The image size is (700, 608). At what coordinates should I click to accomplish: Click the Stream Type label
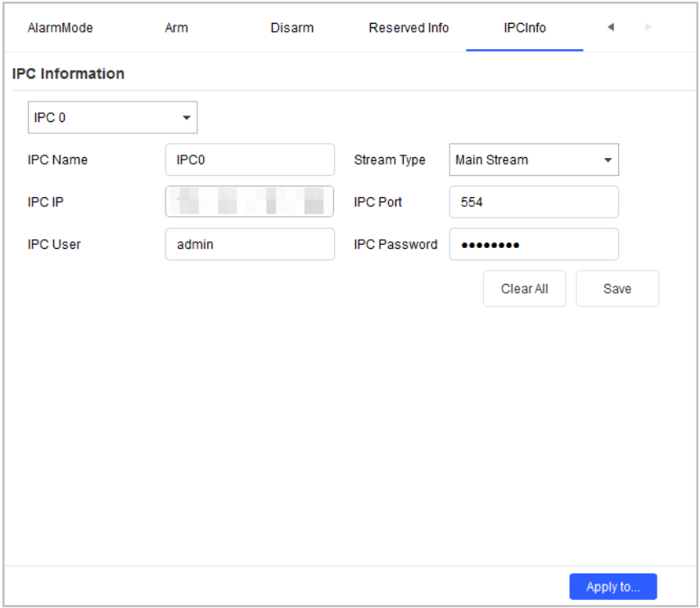pos(390,160)
